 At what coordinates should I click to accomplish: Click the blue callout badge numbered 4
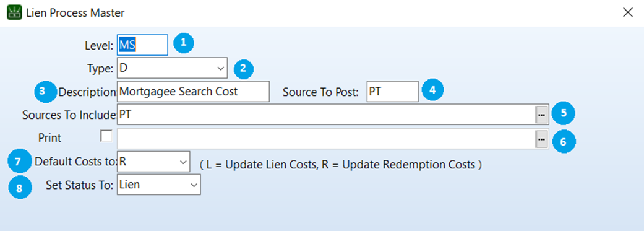(x=434, y=90)
